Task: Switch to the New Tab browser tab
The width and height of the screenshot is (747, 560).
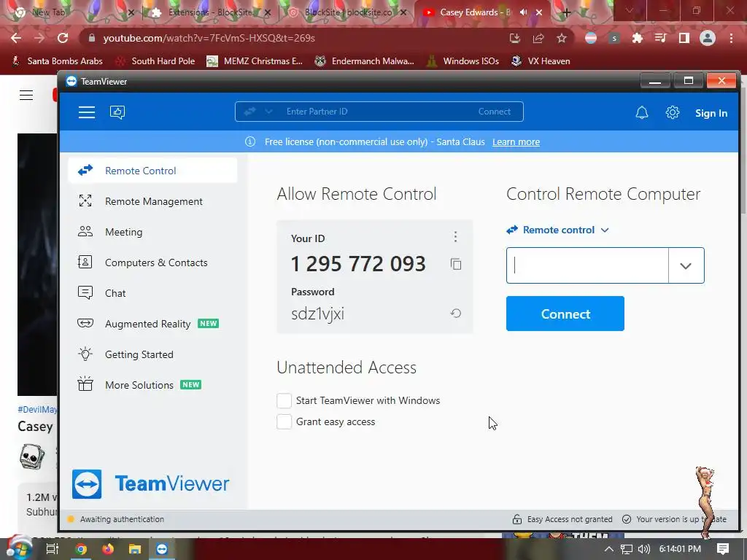Action: [x=71, y=12]
